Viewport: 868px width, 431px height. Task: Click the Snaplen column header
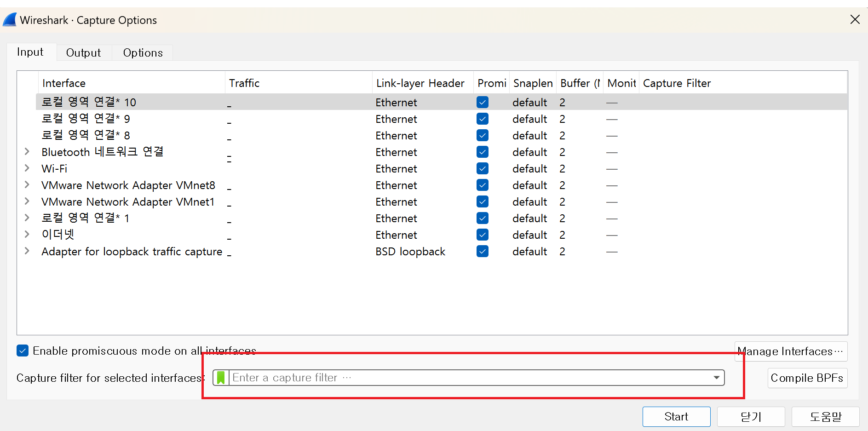[x=533, y=83]
